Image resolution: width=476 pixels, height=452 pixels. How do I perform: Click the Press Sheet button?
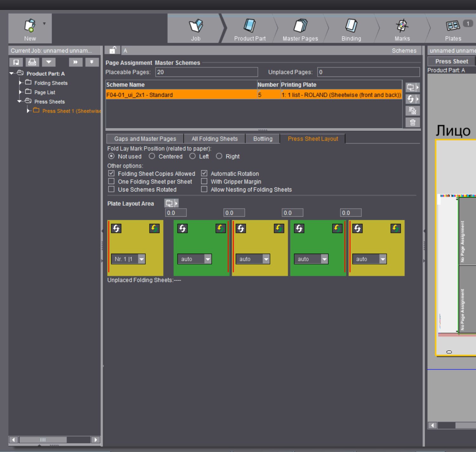coord(451,61)
